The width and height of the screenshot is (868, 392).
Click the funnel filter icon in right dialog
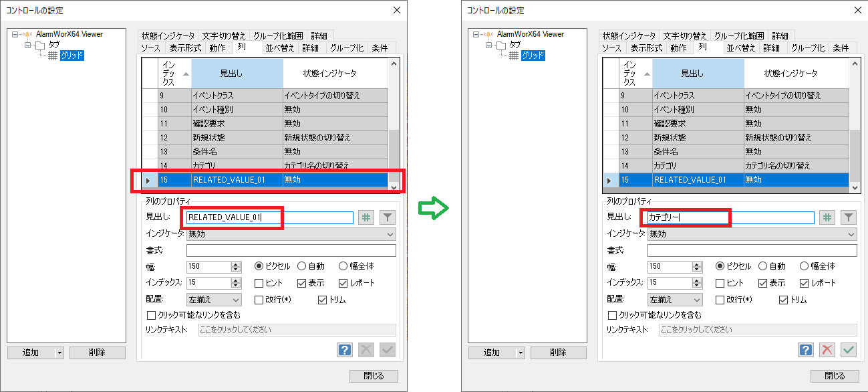(x=849, y=217)
